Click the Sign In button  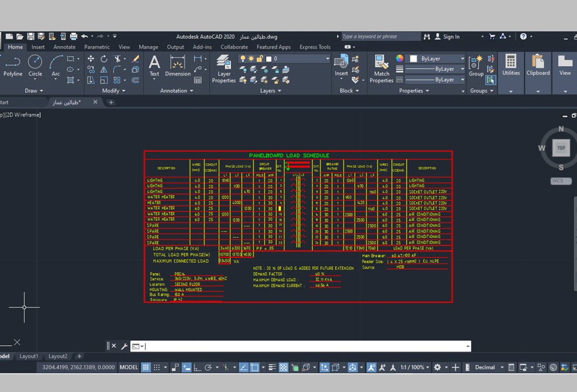coord(447,37)
